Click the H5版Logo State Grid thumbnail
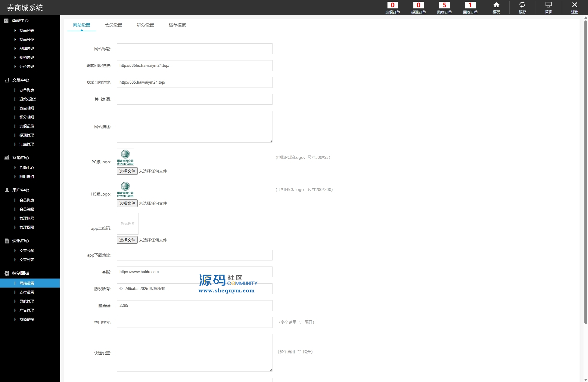 coord(125,189)
